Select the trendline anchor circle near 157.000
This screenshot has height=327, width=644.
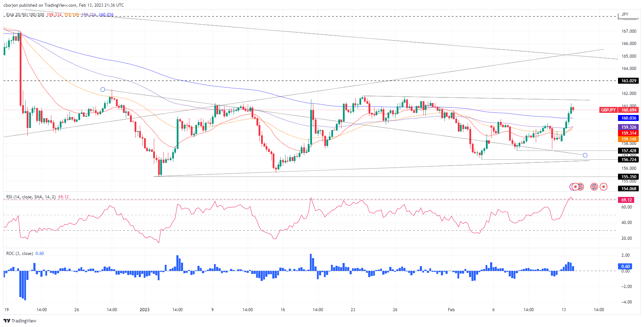[x=585, y=155]
